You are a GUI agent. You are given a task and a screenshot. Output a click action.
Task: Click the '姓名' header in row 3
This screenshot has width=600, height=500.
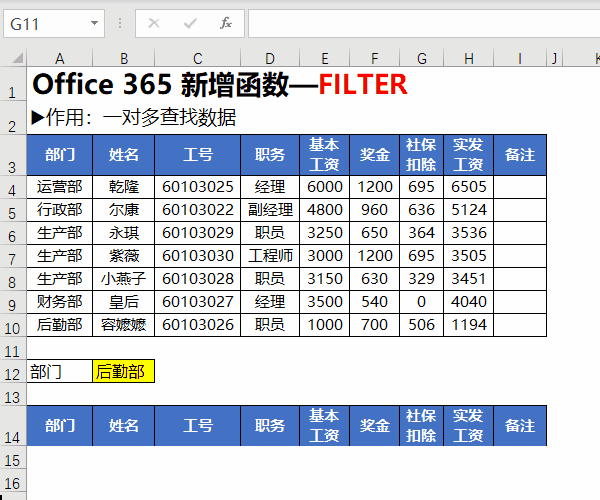tap(124, 155)
